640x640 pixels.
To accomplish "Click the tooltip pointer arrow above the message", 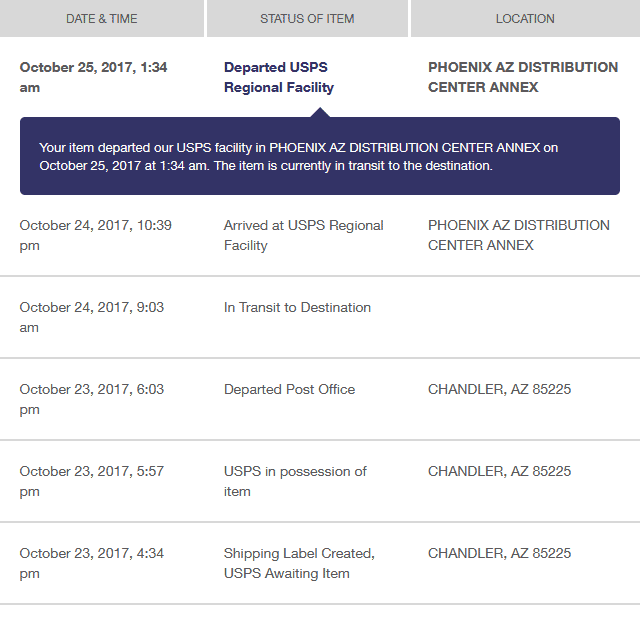I will tap(320, 112).
